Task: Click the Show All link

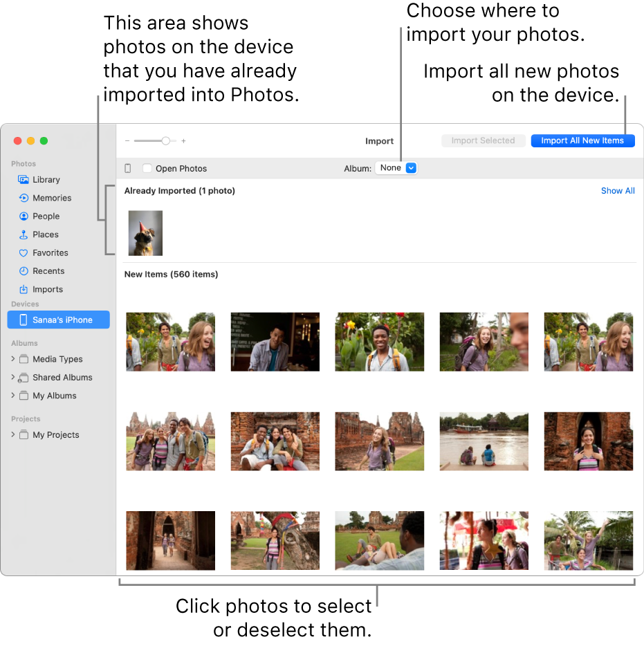Action: (x=618, y=190)
